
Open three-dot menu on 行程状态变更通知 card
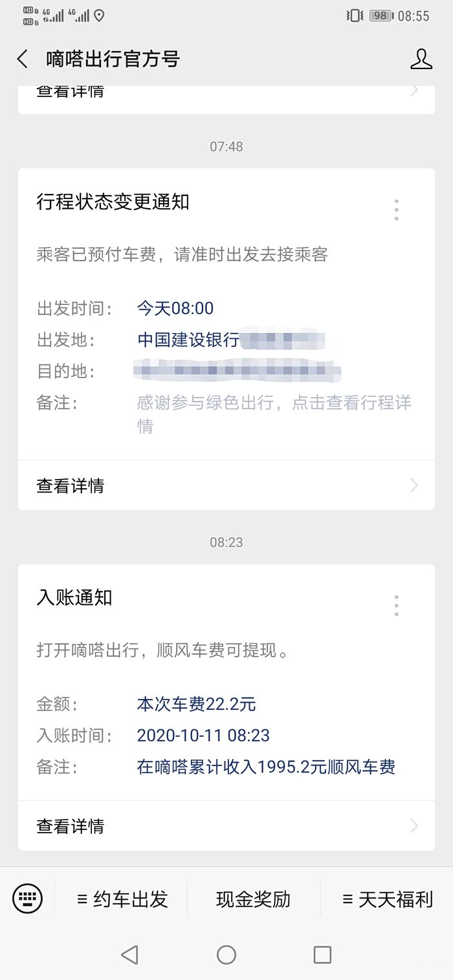(396, 209)
